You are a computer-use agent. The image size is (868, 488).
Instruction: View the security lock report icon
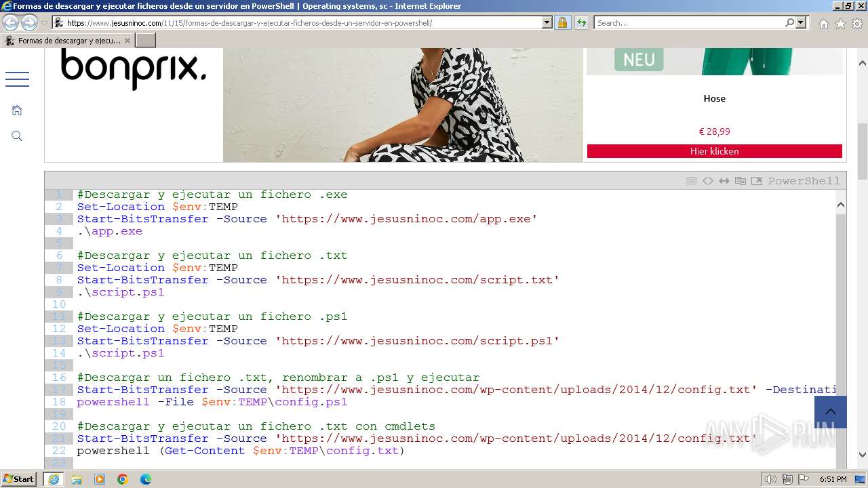coord(562,22)
